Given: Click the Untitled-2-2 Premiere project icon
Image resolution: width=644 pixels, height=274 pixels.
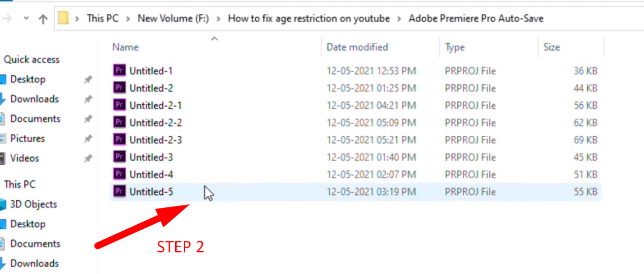Looking at the screenshot, I should click(x=119, y=123).
